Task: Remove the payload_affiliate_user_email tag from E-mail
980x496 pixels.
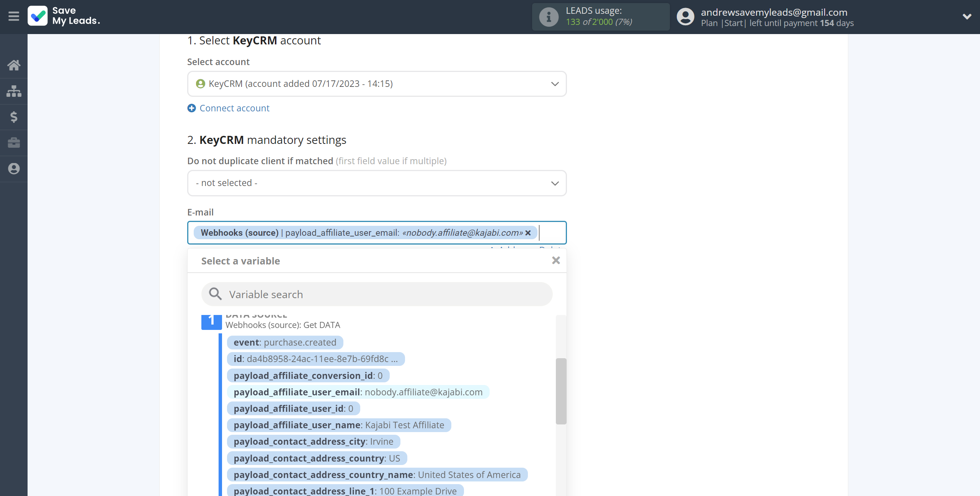Action: pos(528,233)
